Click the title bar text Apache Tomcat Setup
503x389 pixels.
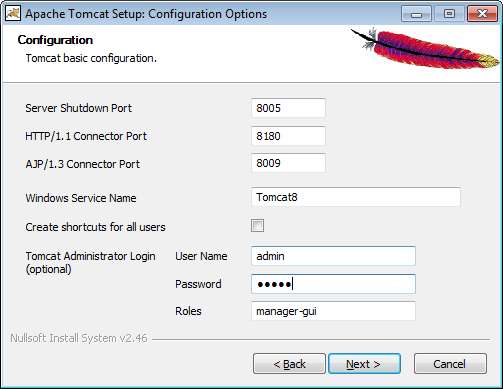pyautogui.click(x=146, y=14)
